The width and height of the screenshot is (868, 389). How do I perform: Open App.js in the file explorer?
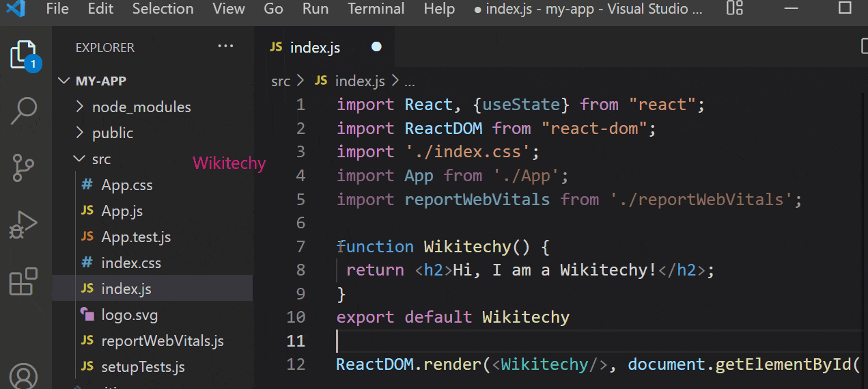[122, 211]
